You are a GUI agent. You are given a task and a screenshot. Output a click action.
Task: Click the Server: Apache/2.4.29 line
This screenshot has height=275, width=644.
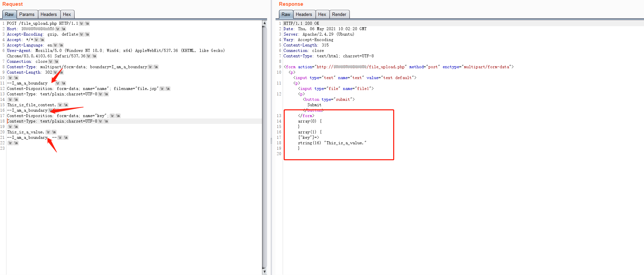319,34
